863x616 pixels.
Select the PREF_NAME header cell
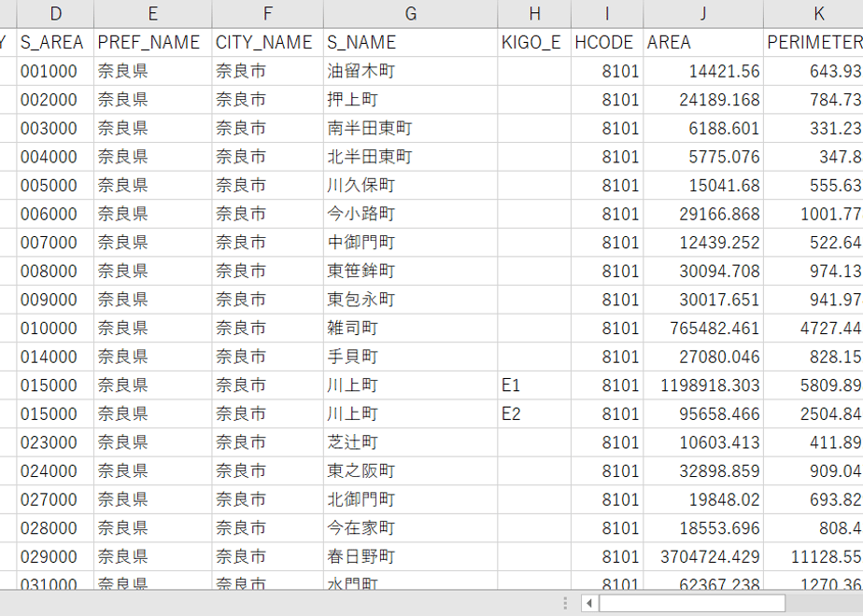(x=153, y=42)
